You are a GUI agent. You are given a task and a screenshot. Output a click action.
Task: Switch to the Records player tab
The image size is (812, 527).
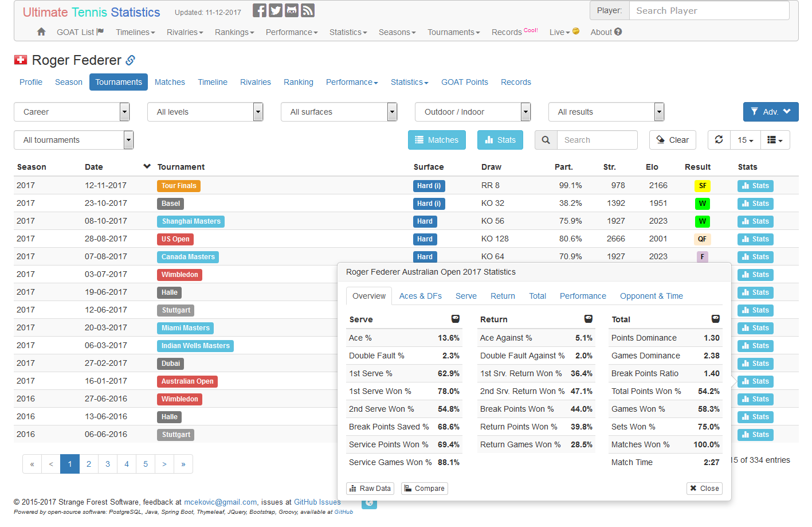point(516,82)
